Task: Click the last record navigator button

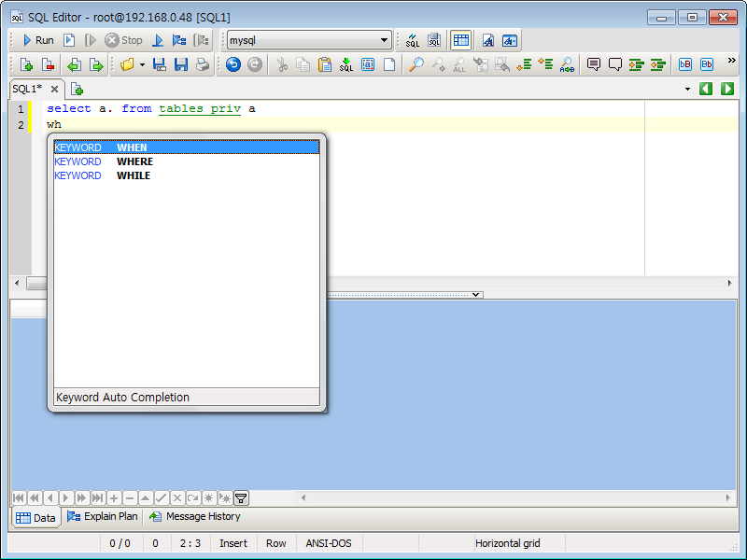Action: (x=98, y=498)
